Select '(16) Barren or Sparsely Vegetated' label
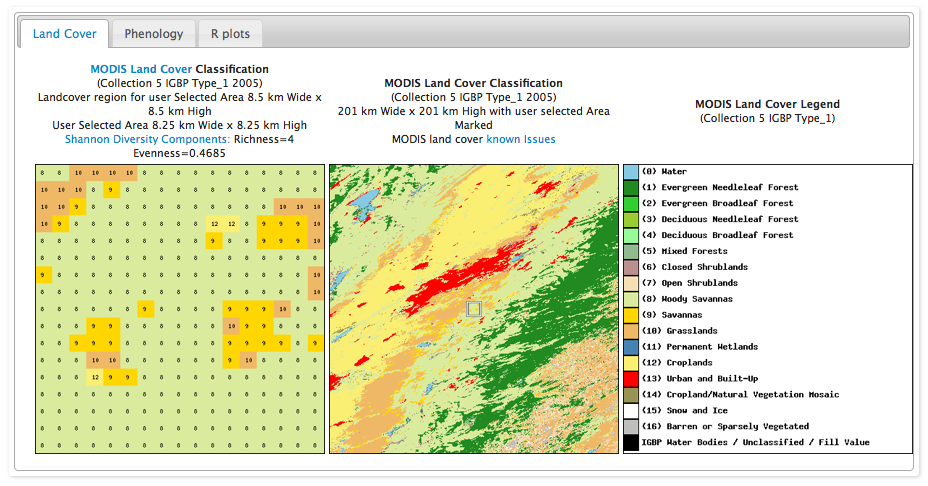This screenshot has width=928, height=486. tap(725, 427)
